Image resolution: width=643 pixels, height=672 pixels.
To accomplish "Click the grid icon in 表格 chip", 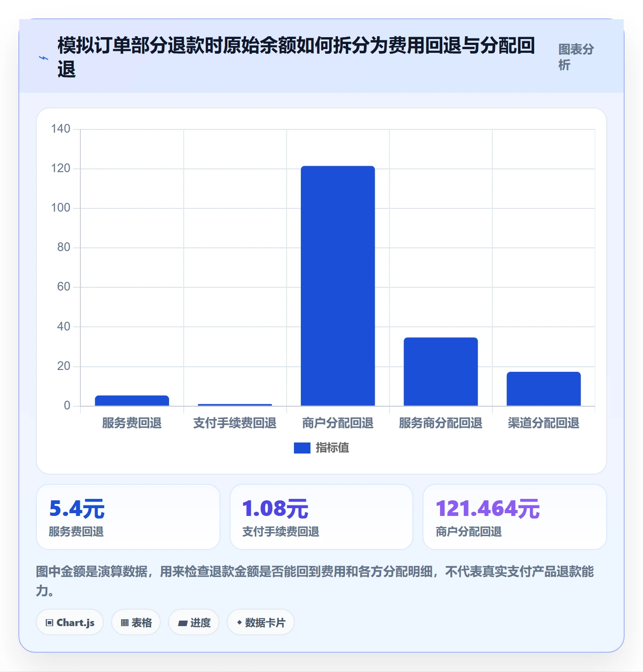I will pyautogui.click(x=124, y=623).
